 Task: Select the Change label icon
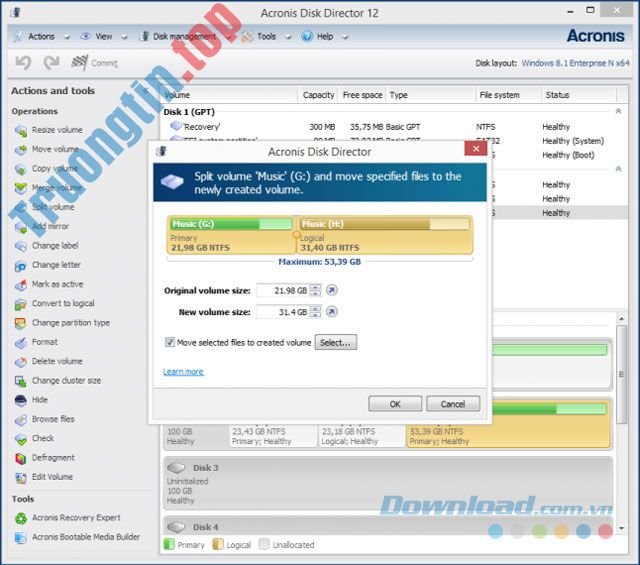[x=20, y=246]
